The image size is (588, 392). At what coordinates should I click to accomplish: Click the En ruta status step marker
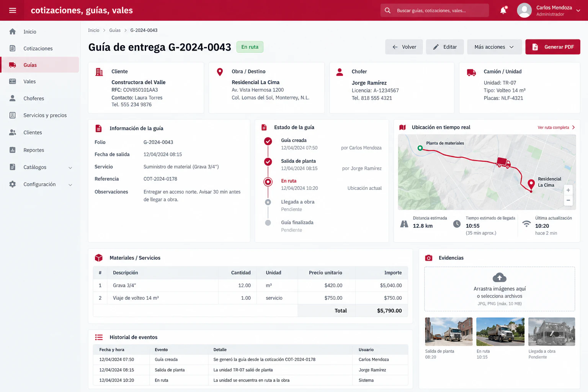tap(268, 182)
